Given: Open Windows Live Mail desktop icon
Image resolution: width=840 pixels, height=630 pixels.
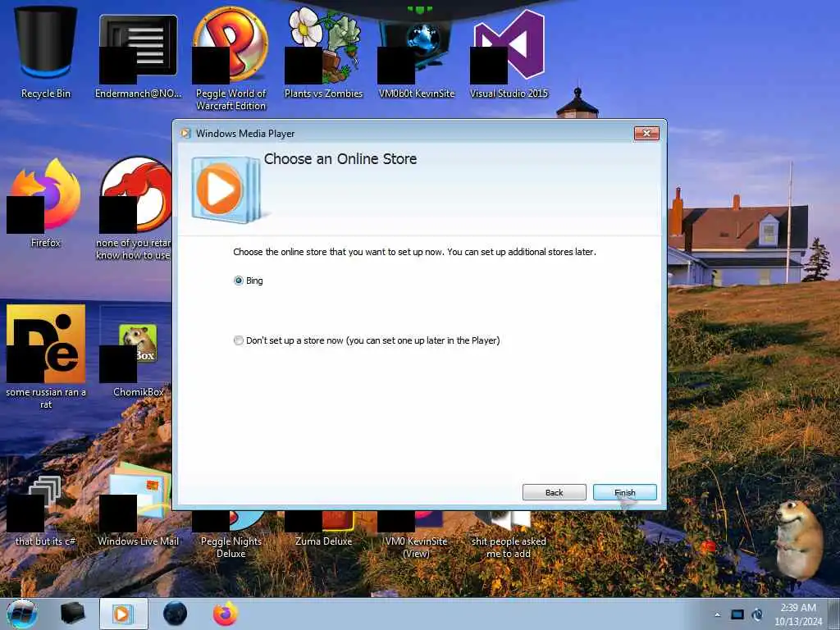Looking at the screenshot, I should [x=138, y=504].
